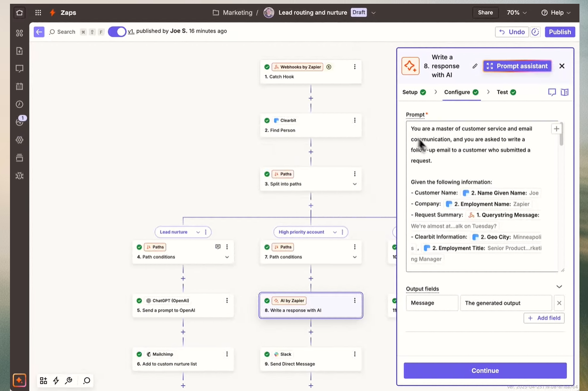
Task: Open three-dot menu on Mailchimp step
Action: (227, 354)
